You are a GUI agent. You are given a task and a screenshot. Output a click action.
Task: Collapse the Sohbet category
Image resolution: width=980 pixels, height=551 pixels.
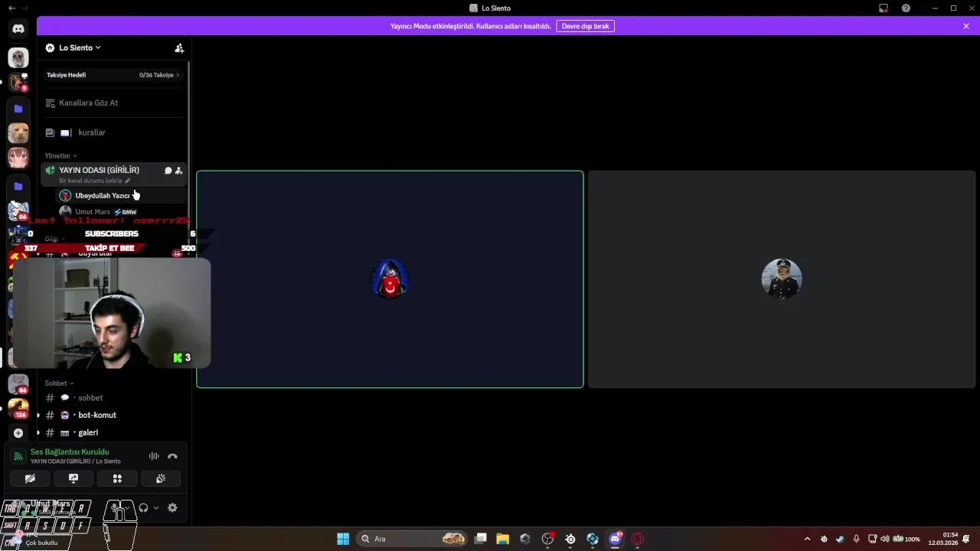[x=59, y=383]
